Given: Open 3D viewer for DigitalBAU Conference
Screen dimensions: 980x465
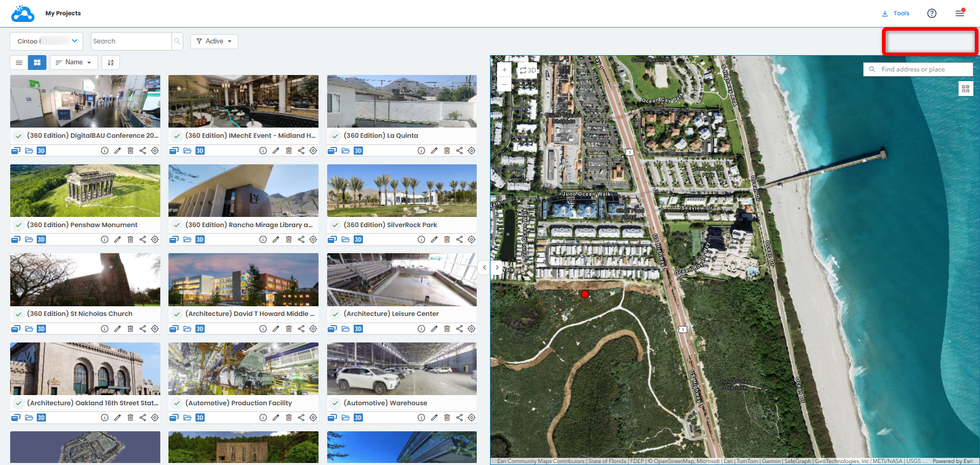Looking at the screenshot, I should (x=41, y=151).
